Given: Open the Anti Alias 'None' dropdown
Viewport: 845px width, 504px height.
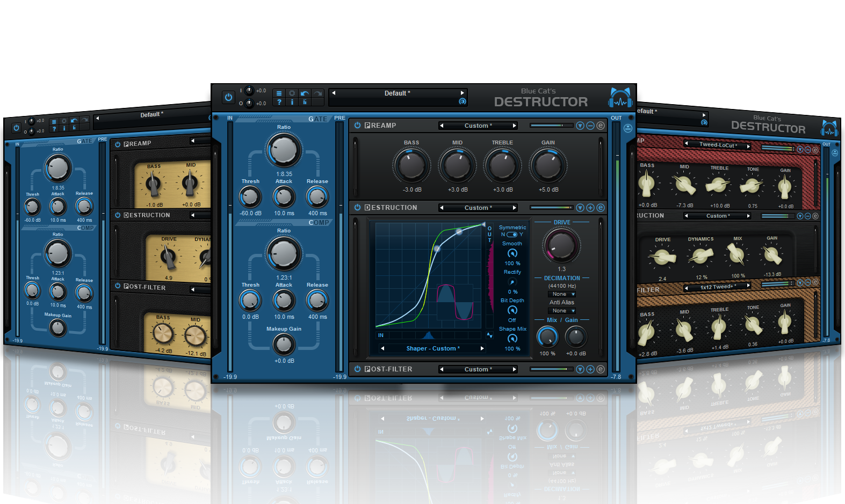Looking at the screenshot, I should pos(562,311).
